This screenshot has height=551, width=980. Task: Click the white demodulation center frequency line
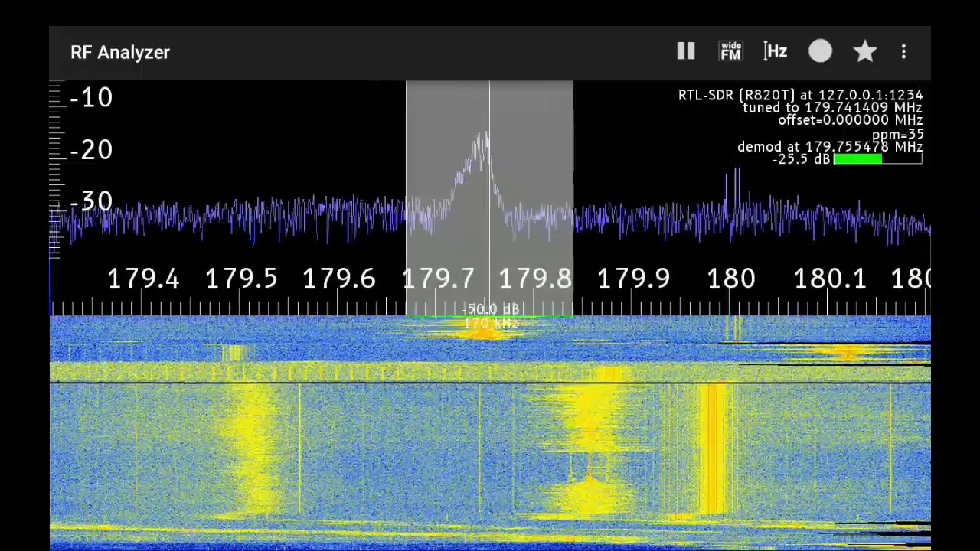[x=489, y=197]
